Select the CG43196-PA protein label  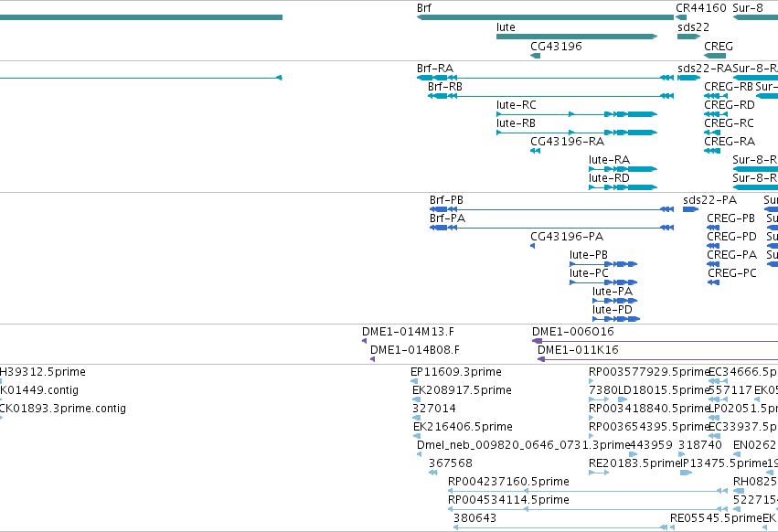(567, 237)
